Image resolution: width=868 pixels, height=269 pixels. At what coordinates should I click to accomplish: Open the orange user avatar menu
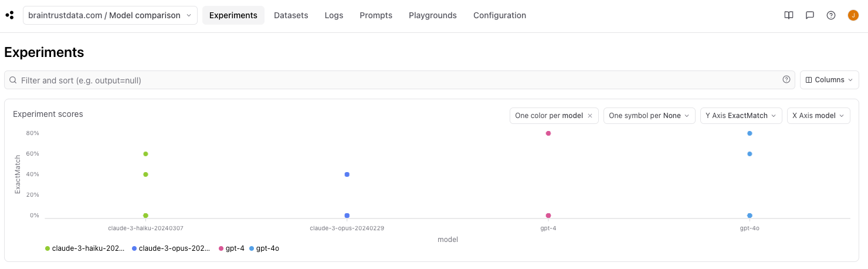[853, 15]
